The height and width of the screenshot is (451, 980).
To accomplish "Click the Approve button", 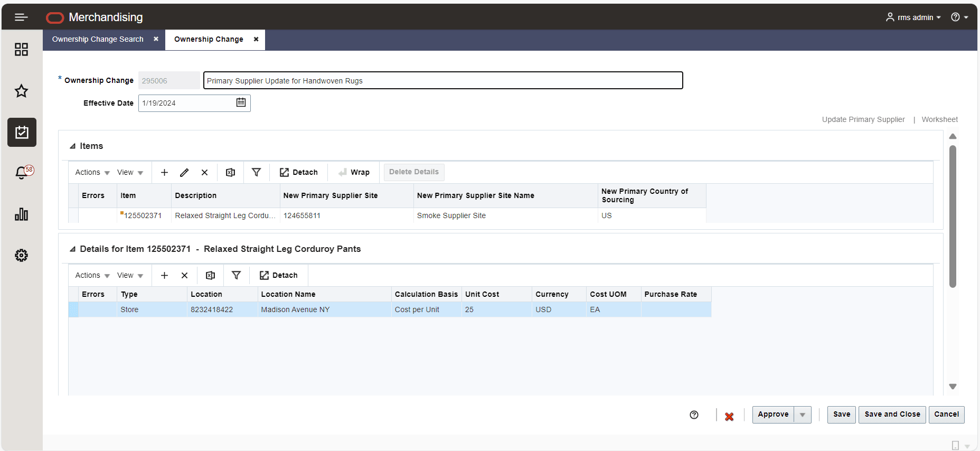I will [773, 415].
